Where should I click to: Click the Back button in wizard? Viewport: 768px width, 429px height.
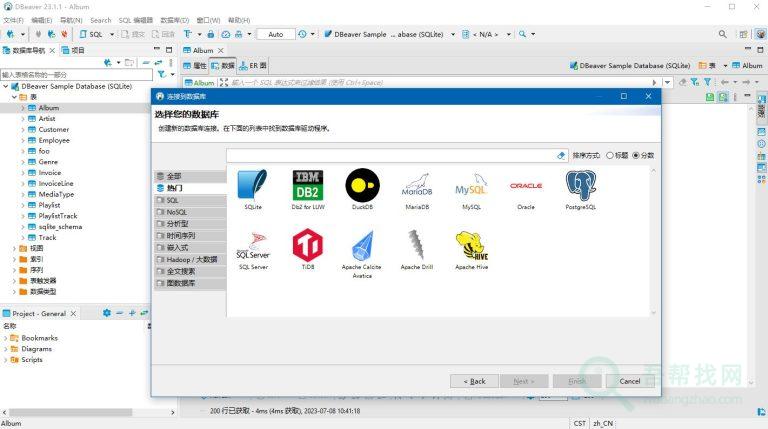click(474, 381)
